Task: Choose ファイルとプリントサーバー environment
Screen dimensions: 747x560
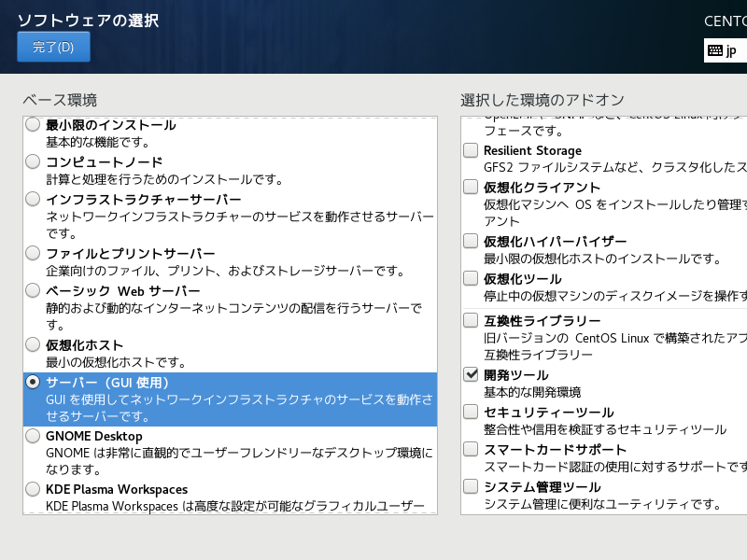Action: coord(33,252)
